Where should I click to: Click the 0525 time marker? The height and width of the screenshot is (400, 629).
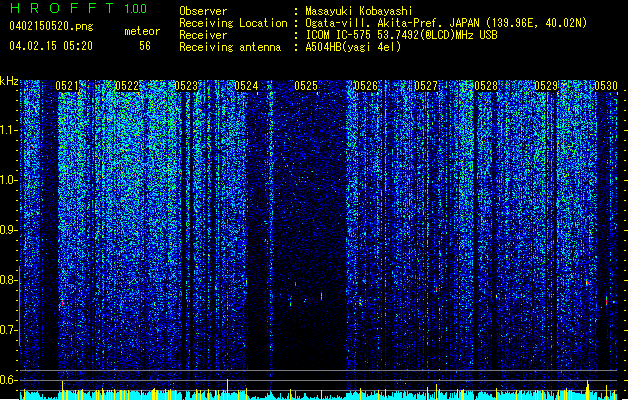coord(306,86)
